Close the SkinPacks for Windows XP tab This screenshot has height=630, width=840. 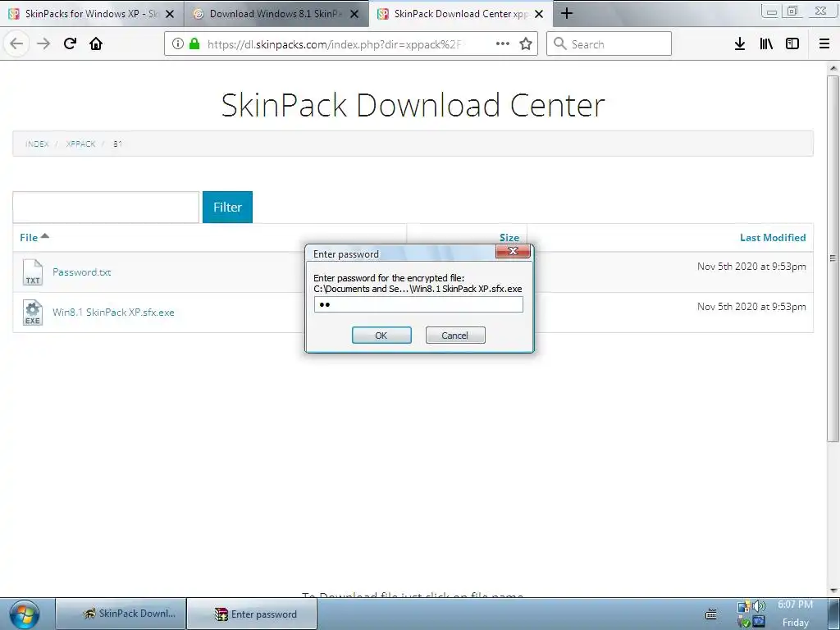point(170,14)
